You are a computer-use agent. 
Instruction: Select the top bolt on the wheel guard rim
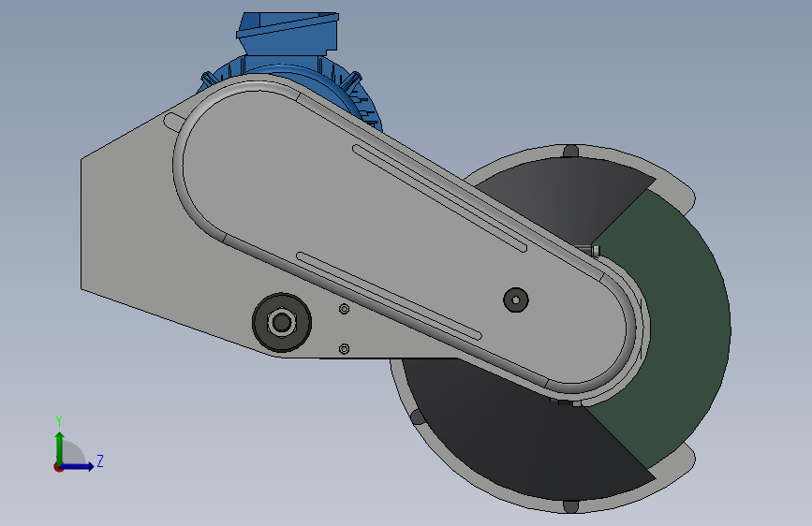pos(570,152)
